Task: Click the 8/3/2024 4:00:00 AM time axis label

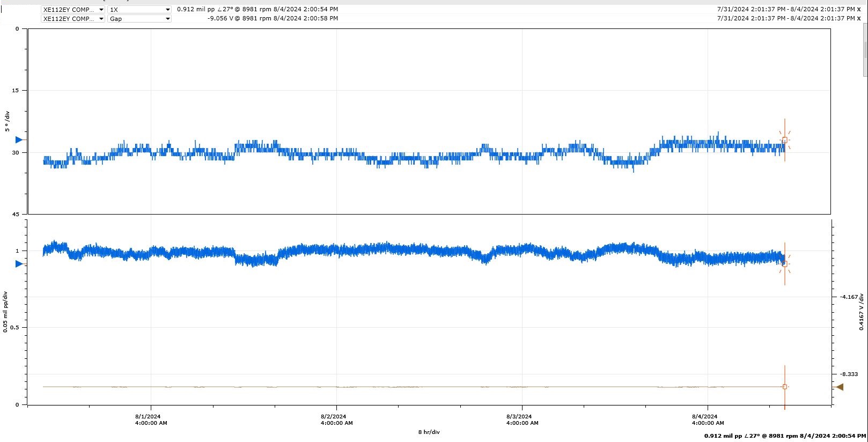Action: point(522,419)
